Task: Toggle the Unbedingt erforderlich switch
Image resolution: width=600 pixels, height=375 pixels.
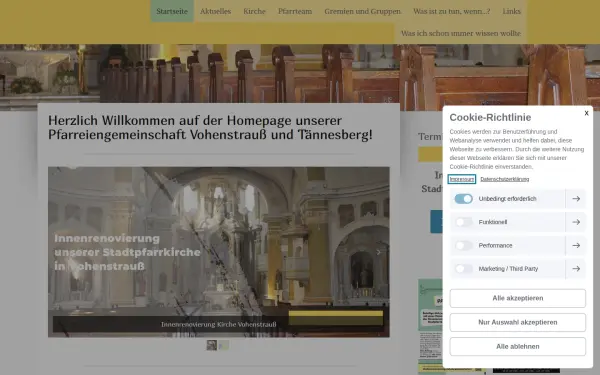Action: coord(463,199)
